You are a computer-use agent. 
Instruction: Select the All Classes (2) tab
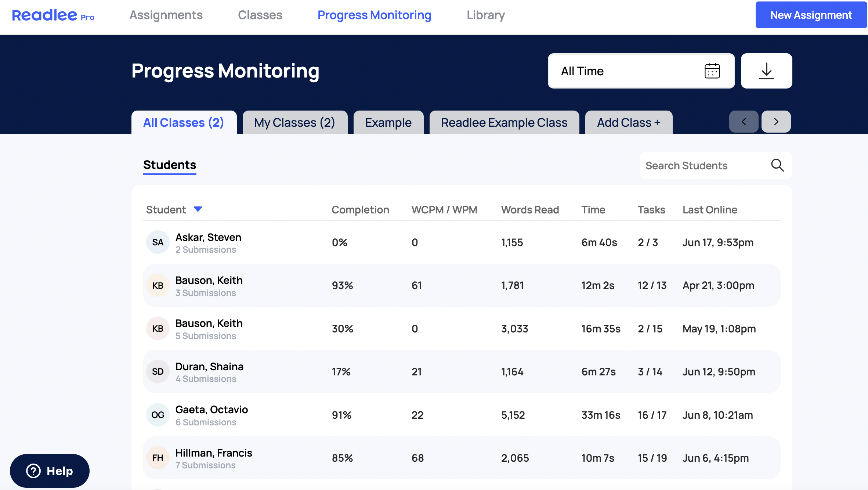click(x=184, y=122)
